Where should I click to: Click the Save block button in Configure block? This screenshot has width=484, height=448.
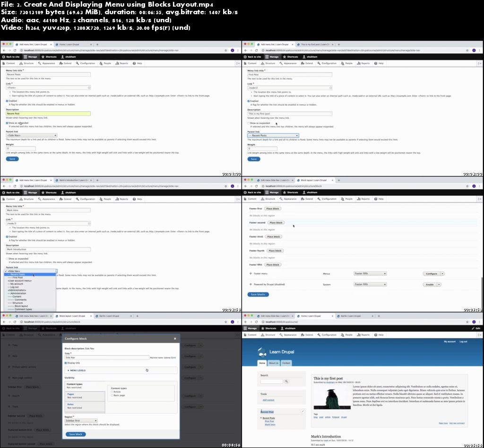(76, 434)
